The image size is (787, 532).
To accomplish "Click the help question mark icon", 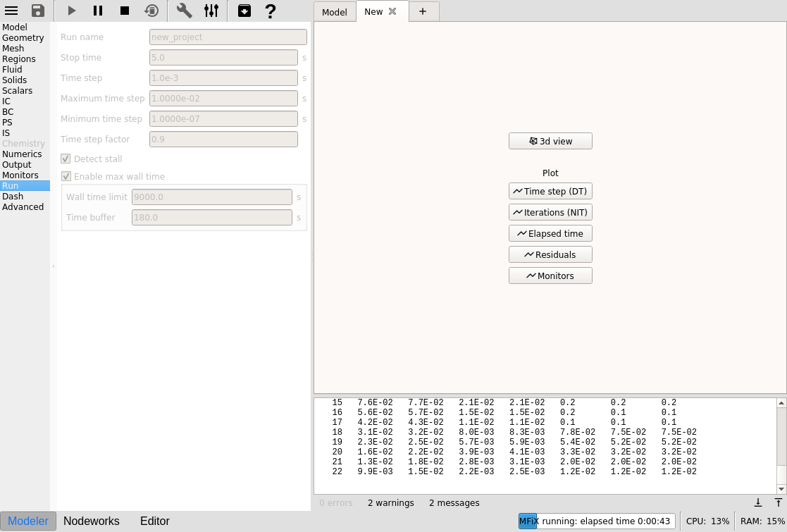I will pos(270,11).
